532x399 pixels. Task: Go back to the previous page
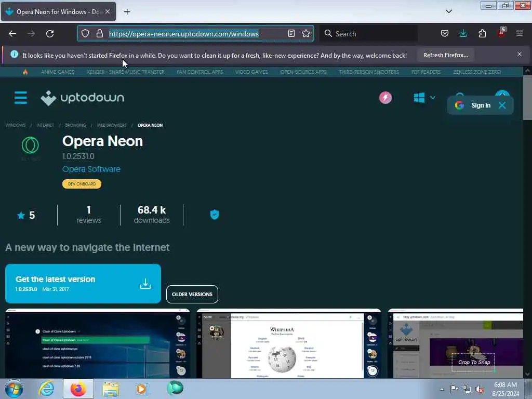12,34
